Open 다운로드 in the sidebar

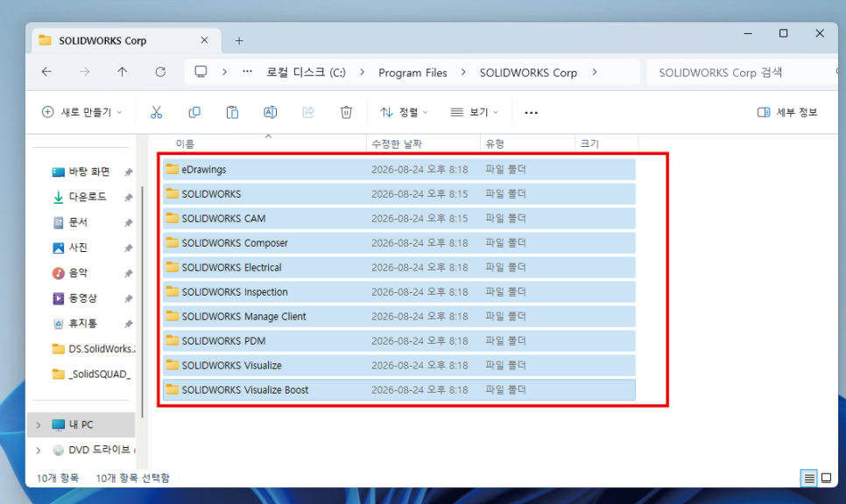point(88,197)
